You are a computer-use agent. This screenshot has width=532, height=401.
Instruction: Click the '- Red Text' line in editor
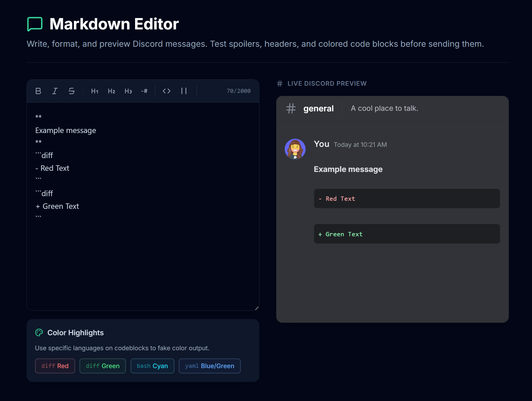coord(52,168)
